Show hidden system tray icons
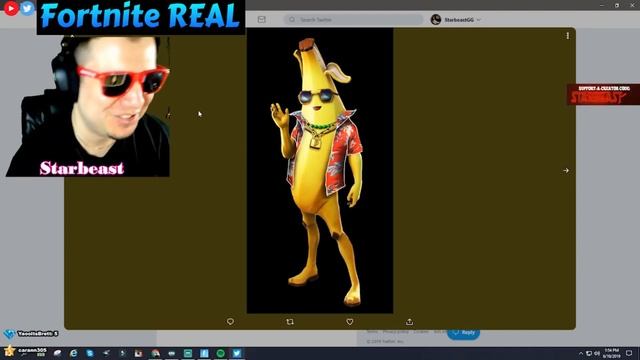This screenshot has width=640, height=360. 581,353
